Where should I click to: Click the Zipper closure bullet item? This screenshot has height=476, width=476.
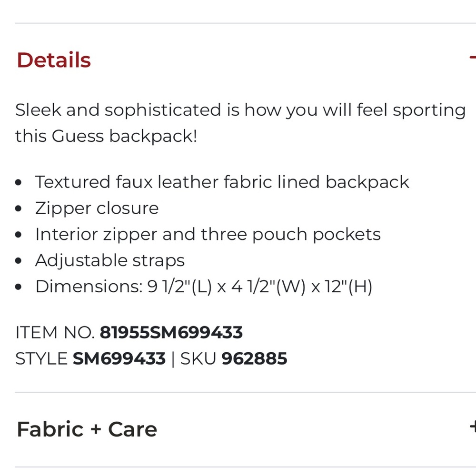(97, 208)
